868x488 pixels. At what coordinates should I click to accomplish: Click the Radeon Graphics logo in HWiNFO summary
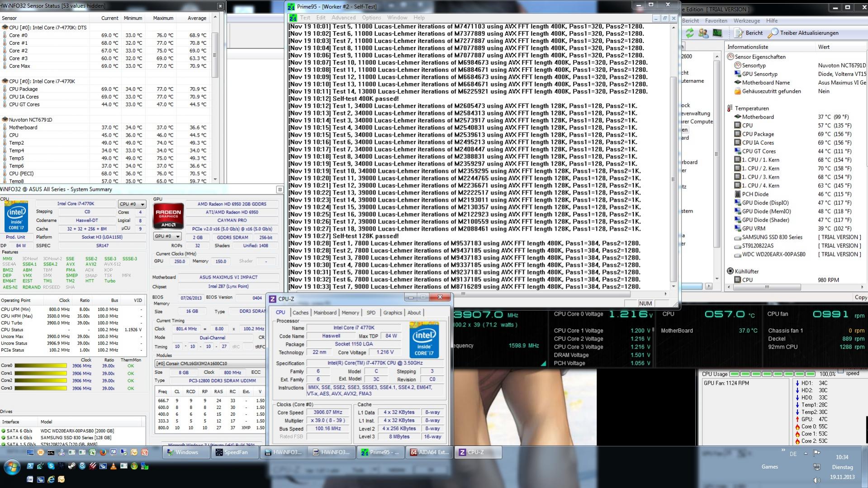click(168, 216)
